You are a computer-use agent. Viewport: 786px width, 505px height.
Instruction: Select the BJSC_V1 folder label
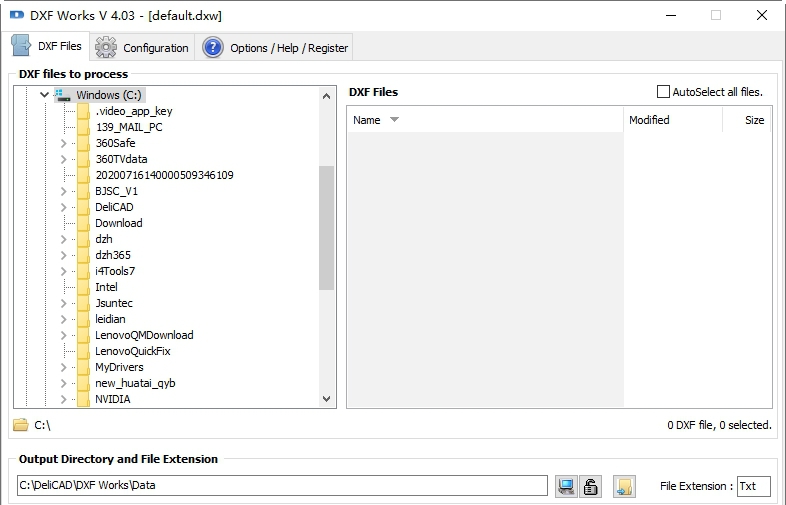tap(116, 191)
